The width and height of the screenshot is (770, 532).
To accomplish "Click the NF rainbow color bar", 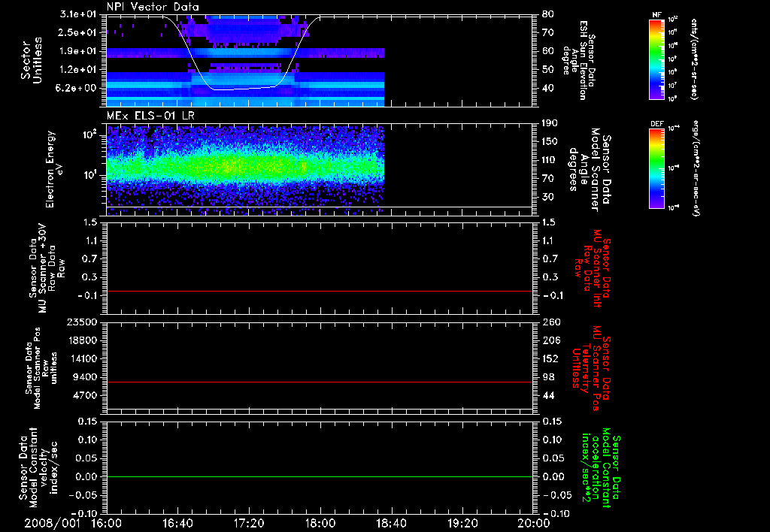I will point(656,59).
